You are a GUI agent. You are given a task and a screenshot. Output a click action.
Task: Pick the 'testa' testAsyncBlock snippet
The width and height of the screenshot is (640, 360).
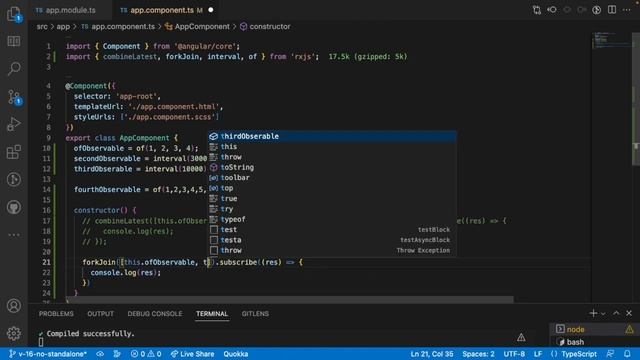(x=332, y=240)
